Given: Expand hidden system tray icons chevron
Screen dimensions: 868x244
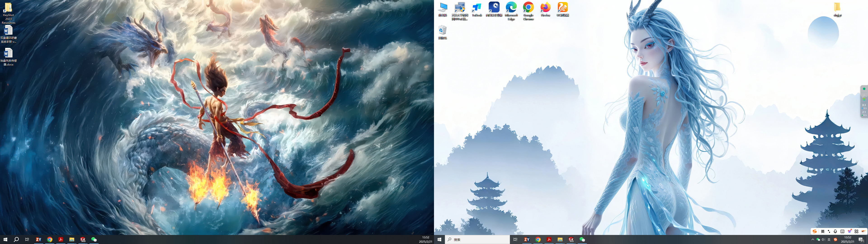Looking at the screenshot, I should click(813, 240).
